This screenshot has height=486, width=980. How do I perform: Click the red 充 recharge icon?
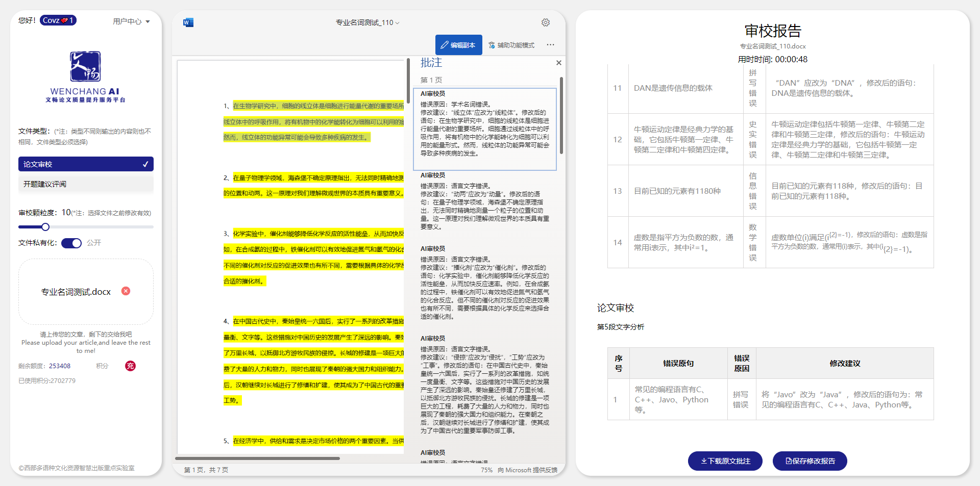(x=131, y=366)
